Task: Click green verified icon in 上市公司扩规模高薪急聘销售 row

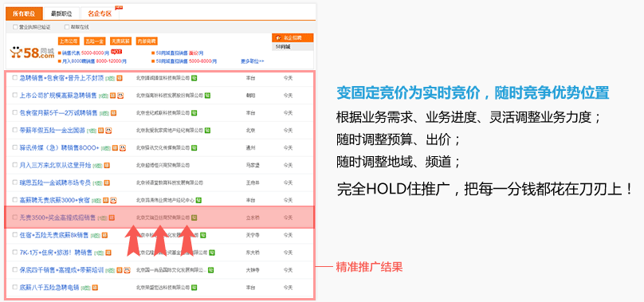Action: pyautogui.click(x=208, y=96)
